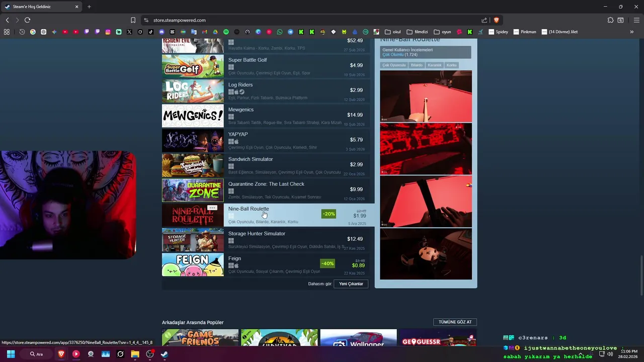The width and height of the screenshot is (644, 362).
Task: Click the page vertical scrollbar thumb
Action: [x=641, y=276]
